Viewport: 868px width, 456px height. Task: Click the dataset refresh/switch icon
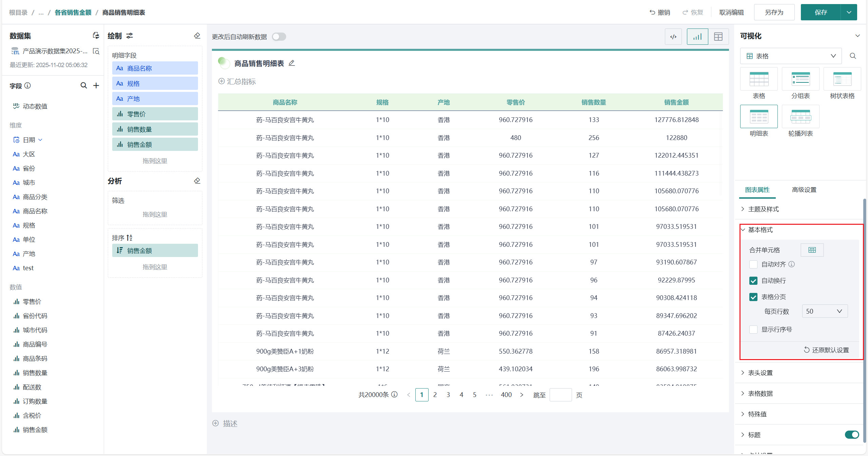click(x=96, y=36)
